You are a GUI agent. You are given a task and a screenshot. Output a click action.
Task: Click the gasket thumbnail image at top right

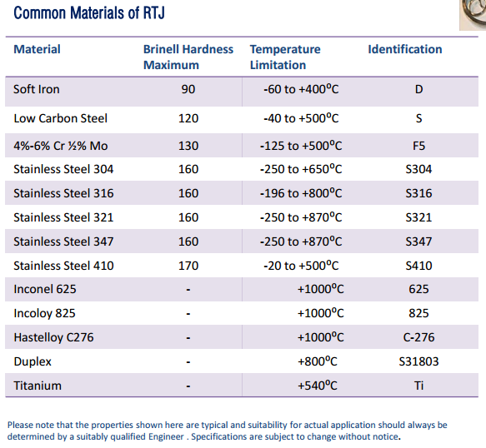click(x=473, y=15)
